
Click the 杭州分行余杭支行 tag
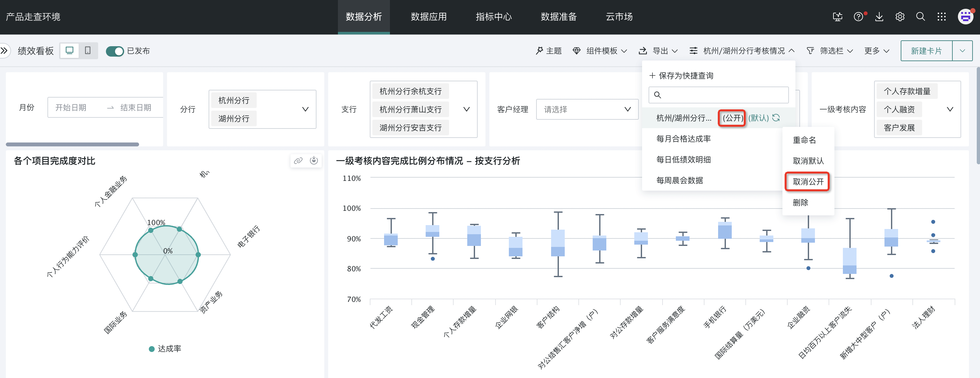point(410,91)
